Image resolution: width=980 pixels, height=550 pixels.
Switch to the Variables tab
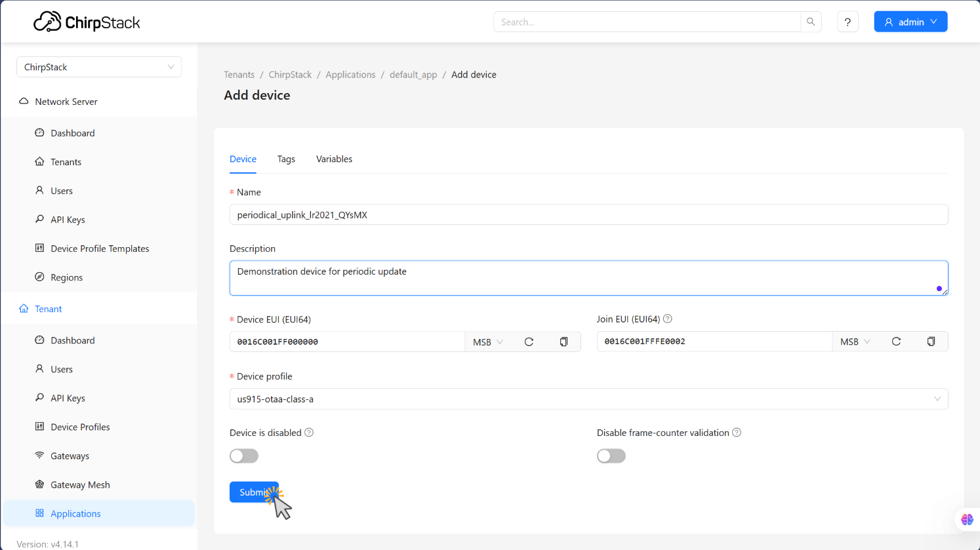334,159
